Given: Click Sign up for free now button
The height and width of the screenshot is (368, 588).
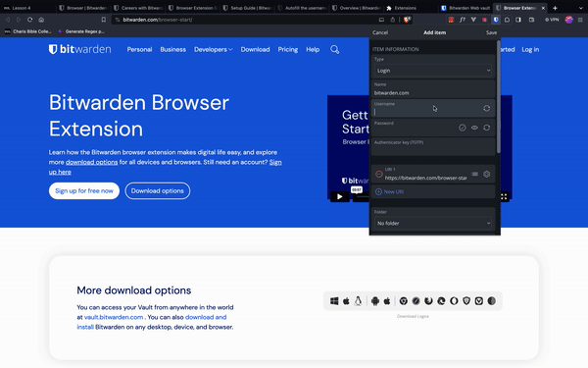Looking at the screenshot, I should (84, 190).
